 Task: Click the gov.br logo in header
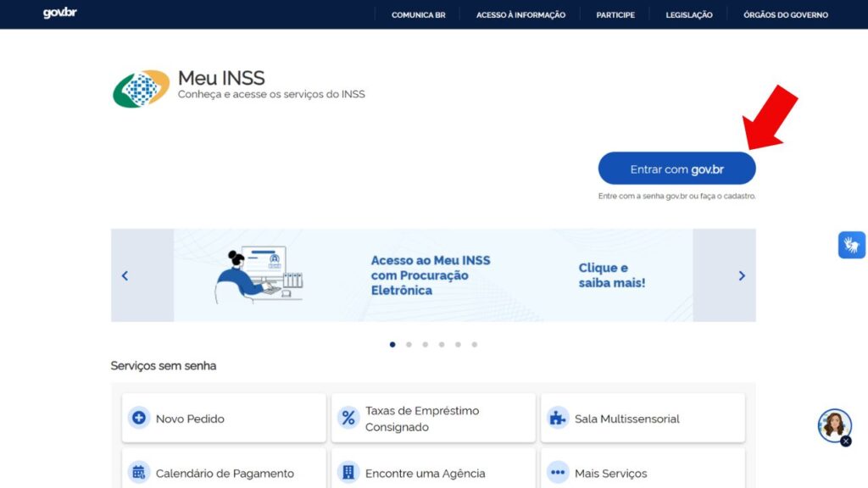(x=59, y=14)
